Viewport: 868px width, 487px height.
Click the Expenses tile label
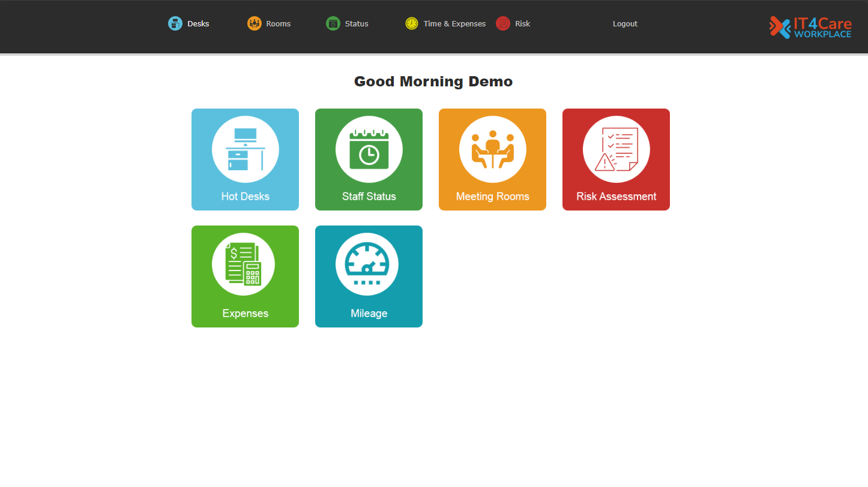pos(246,313)
